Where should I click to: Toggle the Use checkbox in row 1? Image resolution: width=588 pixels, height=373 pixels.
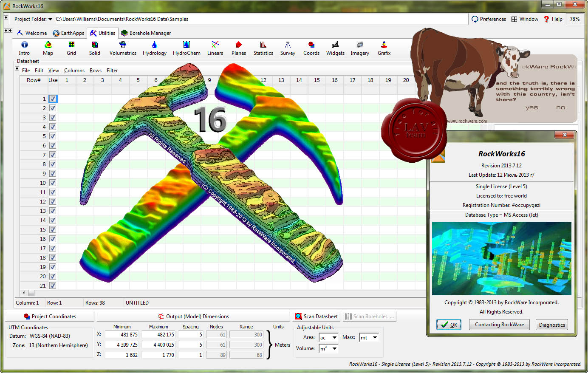point(53,99)
